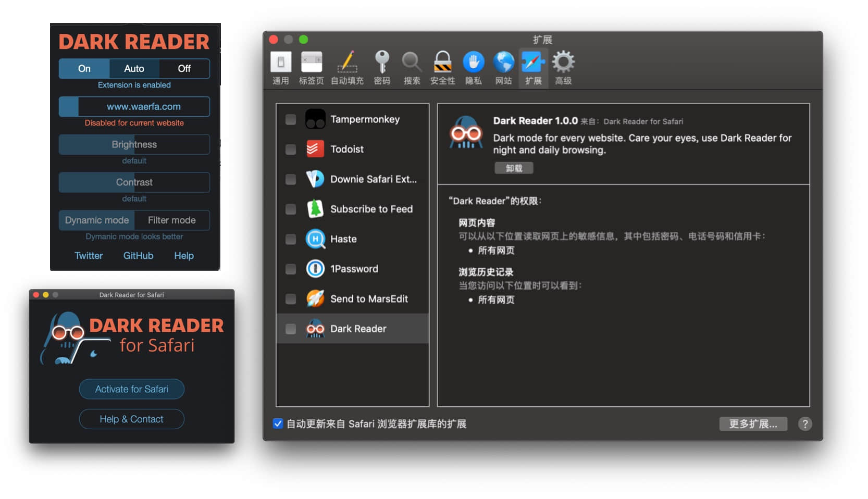The image size is (868, 499).
Task: Open the help question mark button
Action: coord(805,424)
